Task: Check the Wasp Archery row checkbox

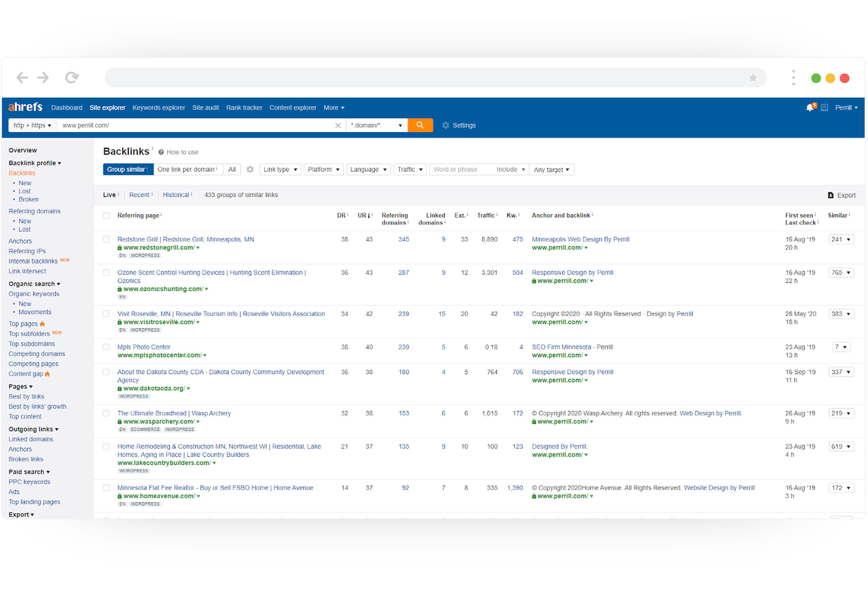Action: (x=106, y=413)
